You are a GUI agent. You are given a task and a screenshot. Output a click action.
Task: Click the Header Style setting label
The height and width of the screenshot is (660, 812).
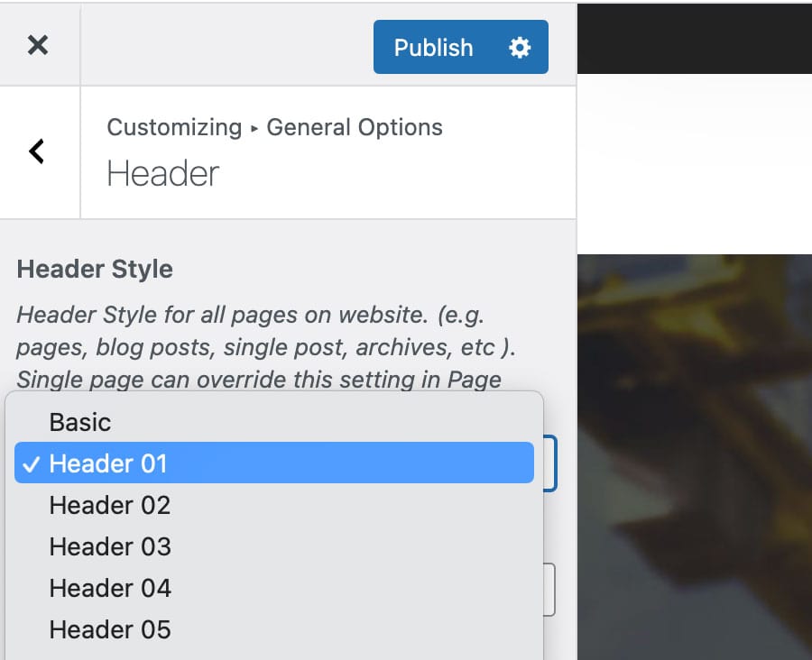click(95, 269)
